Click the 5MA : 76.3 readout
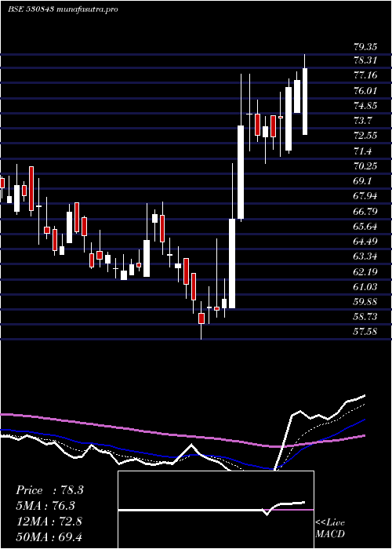392x549 pixels. pos(45,506)
